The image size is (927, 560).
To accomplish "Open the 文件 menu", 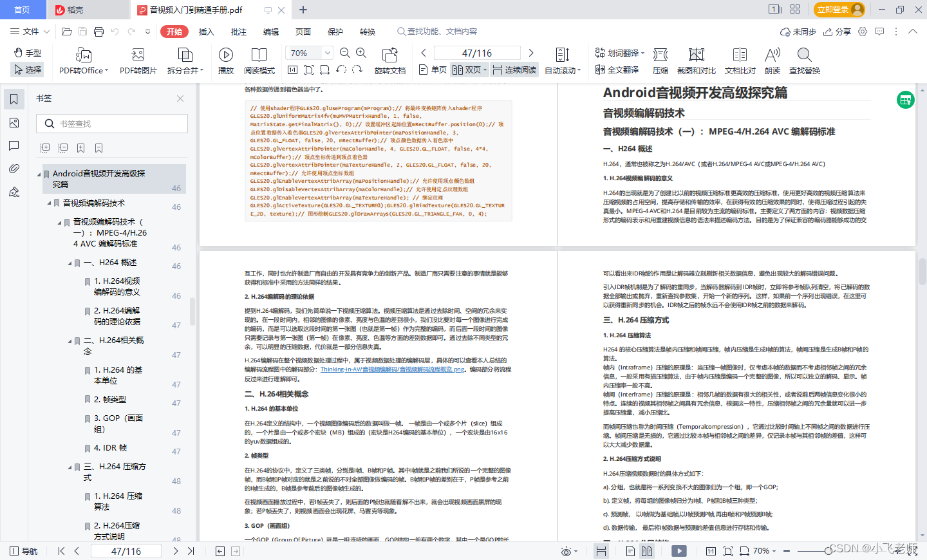I will click(30, 32).
